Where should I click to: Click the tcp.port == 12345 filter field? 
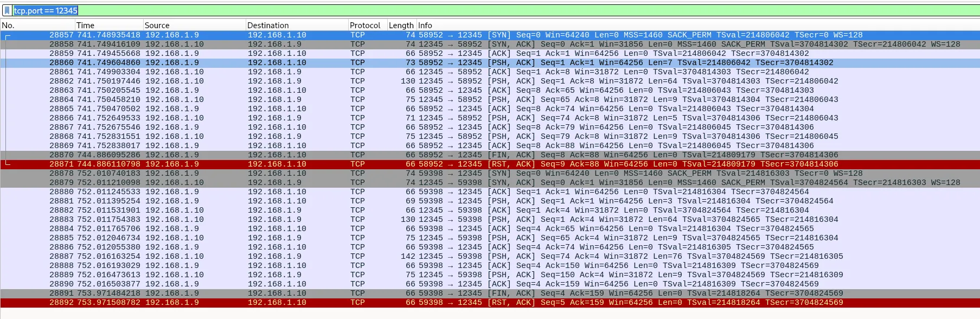(x=488, y=10)
